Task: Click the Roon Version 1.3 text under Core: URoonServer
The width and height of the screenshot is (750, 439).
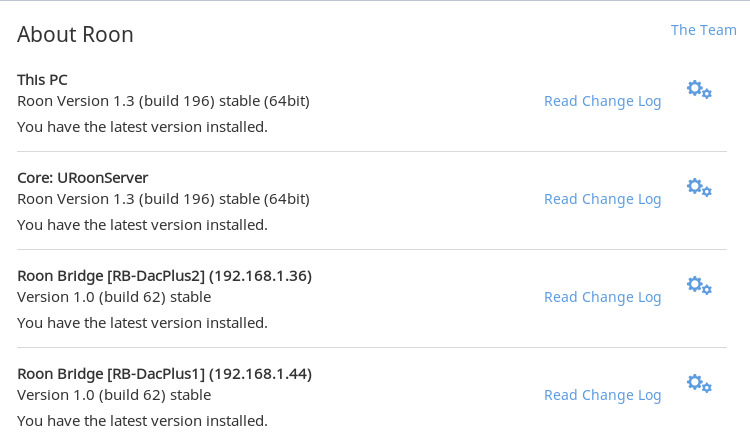Action: 164,199
